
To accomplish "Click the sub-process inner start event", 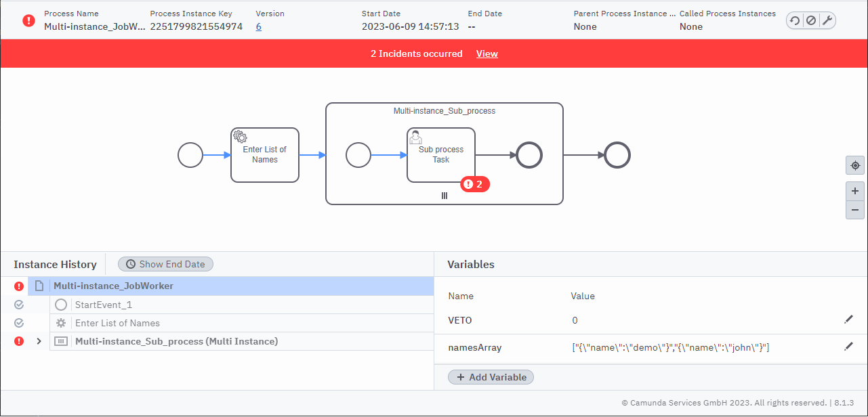I will 358,155.
